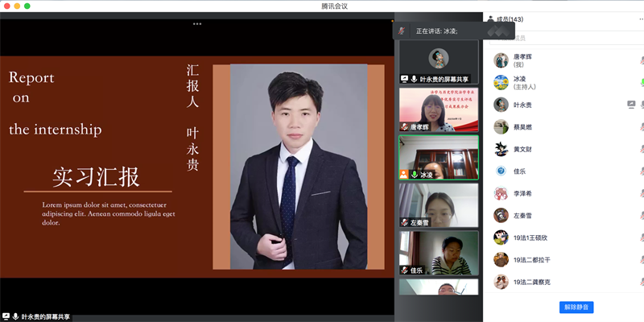Click the three-dot handle above shared screen

tap(197, 24)
